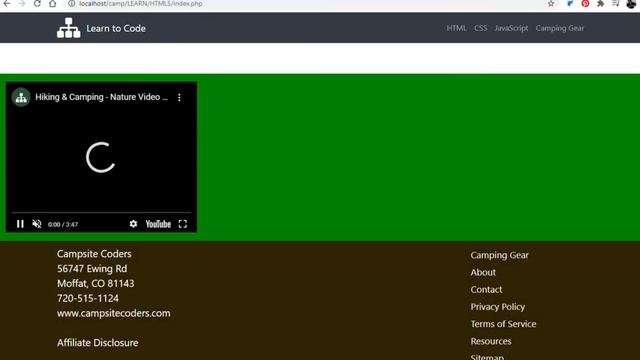Unmute the video with the speaker icon
This screenshot has width=640, height=360.
tap(37, 224)
